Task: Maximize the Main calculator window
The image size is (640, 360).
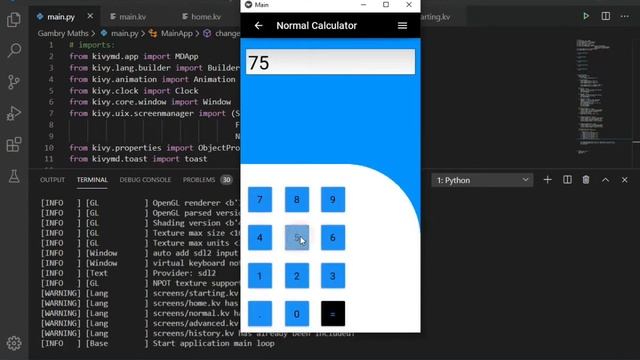Action: (x=386, y=5)
